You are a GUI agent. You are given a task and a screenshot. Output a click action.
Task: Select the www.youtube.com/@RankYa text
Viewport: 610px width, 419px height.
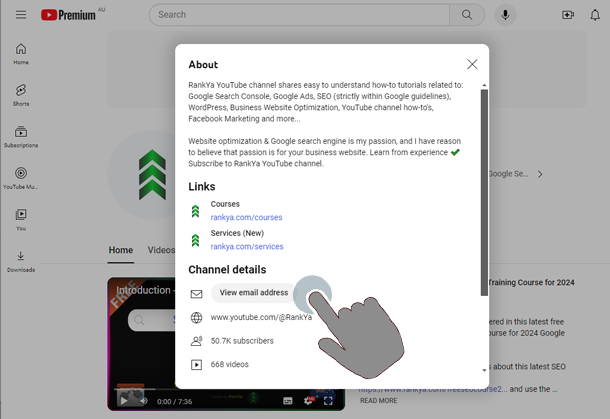(x=261, y=317)
